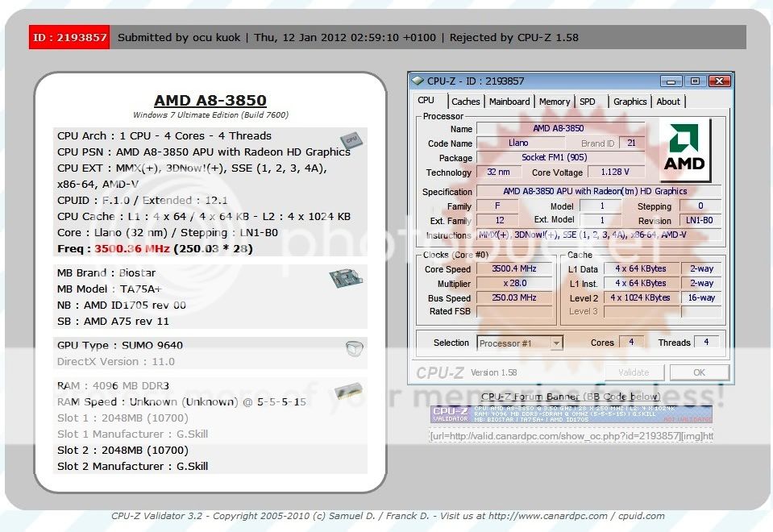Click the DirectX Version : 11.0 line
The height and width of the screenshot is (532, 773).
pyautogui.click(x=116, y=361)
